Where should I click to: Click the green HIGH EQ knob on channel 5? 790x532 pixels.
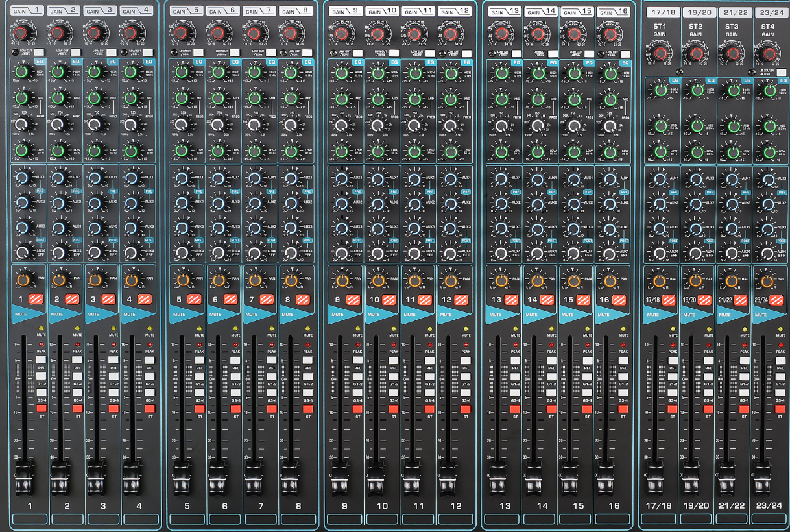point(181,73)
